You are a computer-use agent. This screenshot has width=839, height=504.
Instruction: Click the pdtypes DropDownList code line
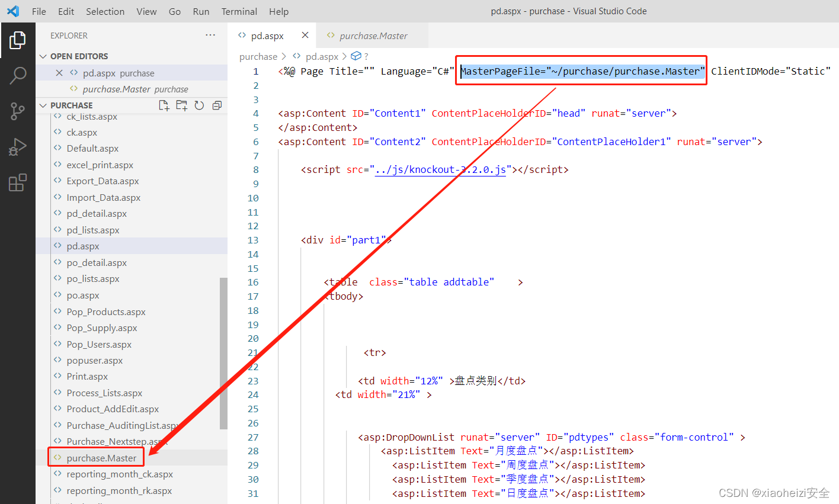[551, 438]
